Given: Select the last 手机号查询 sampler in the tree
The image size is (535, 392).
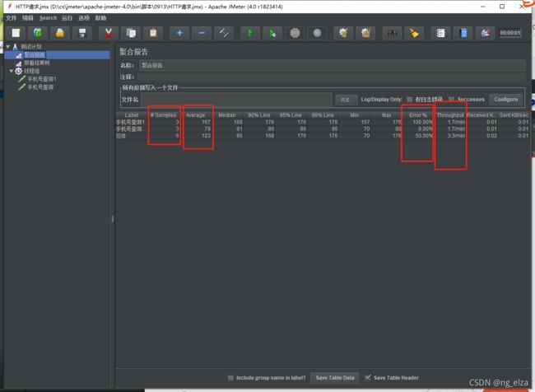Looking at the screenshot, I should tap(40, 87).
